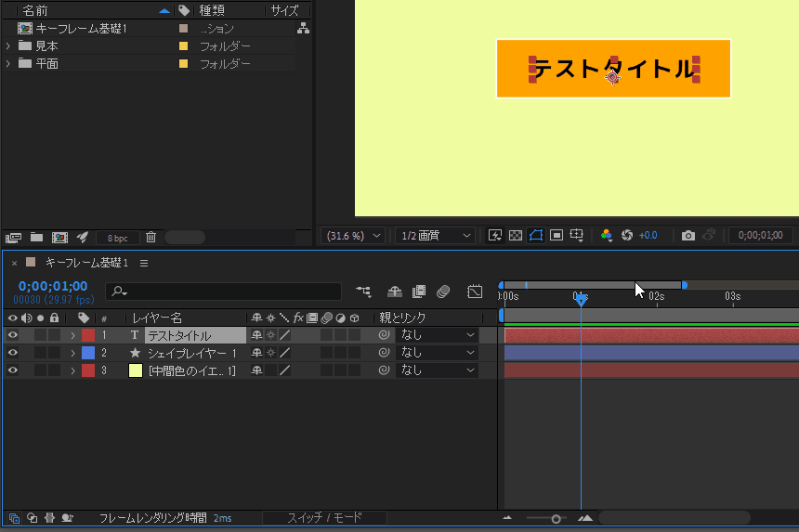
Task: Hide the シェイプレイヤー 1 layer via eye icon
Action: tap(13, 352)
